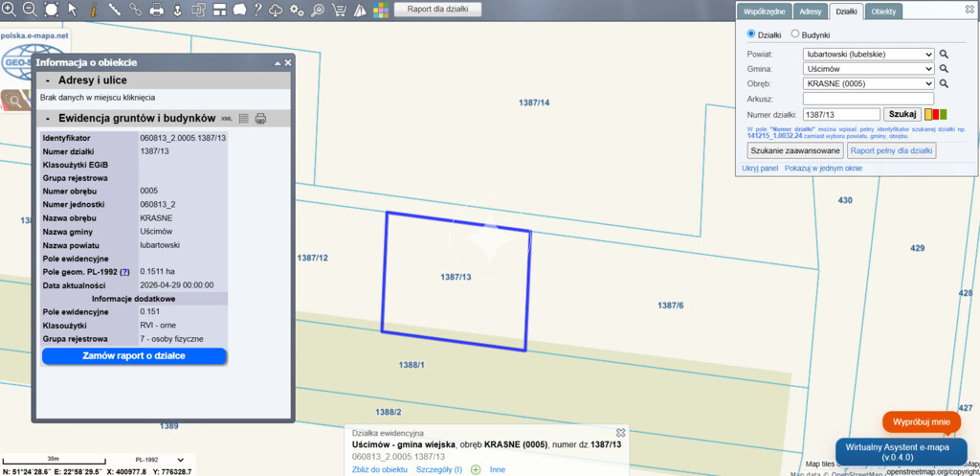This screenshot has height=476, width=980.
Task: Collapse the Adresy i ulice section
Action: coord(48,80)
